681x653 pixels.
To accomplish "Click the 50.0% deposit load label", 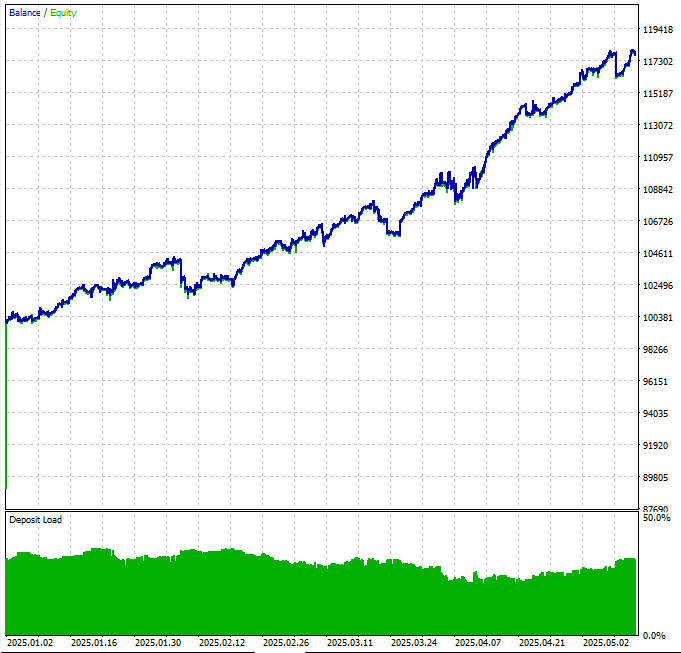I will click(x=657, y=518).
